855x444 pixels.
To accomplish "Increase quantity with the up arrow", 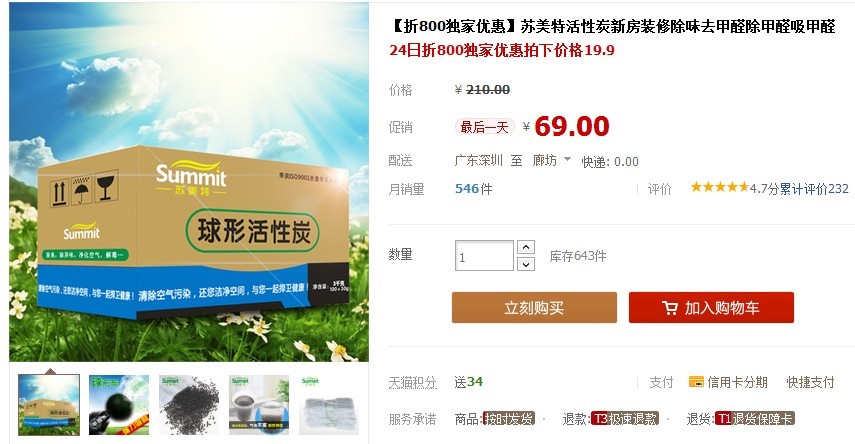I will (526, 247).
